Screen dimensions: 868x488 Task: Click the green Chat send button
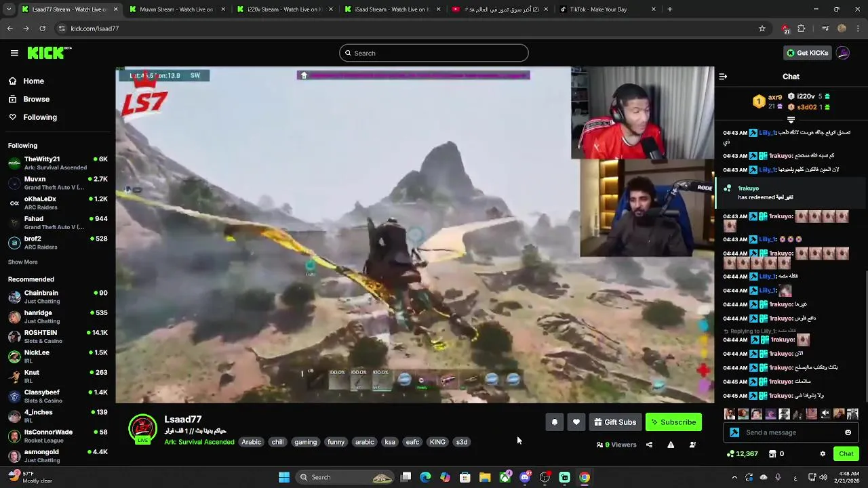click(846, 453)
